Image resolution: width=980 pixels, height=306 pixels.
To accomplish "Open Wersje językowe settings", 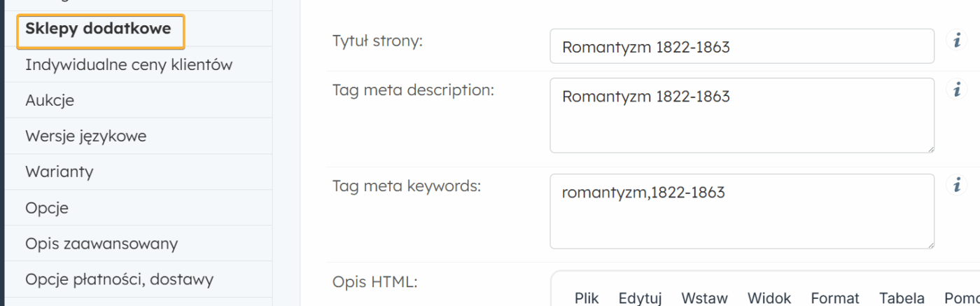I will (85, 137).
